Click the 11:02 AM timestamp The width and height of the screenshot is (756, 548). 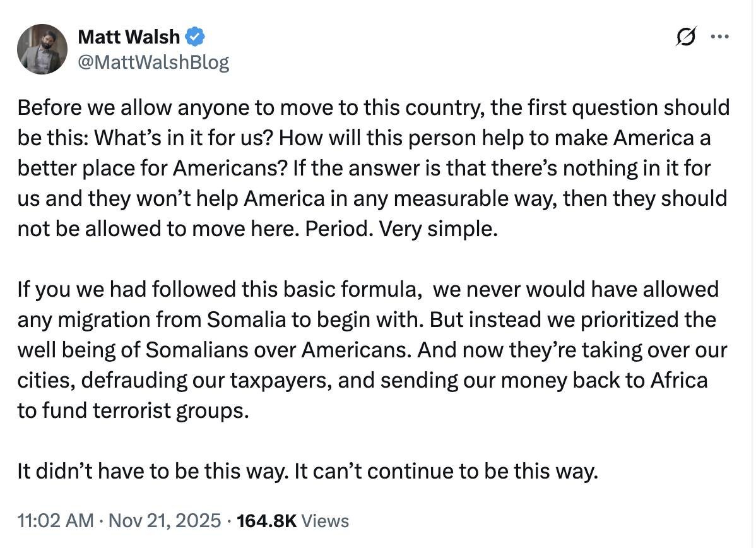click(x=56, y=521)
